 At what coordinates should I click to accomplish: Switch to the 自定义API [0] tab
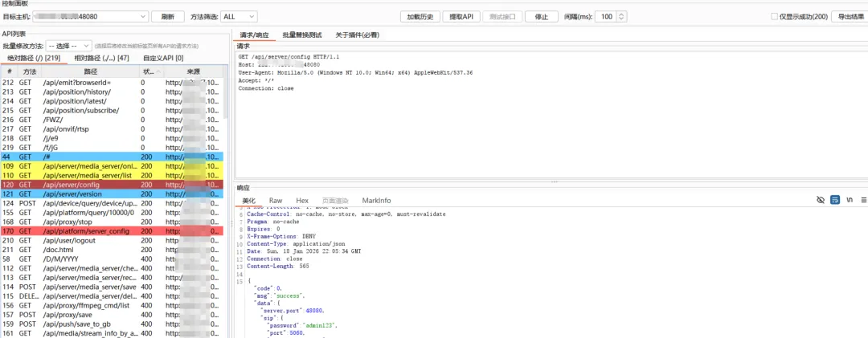(x=163, y=58)
